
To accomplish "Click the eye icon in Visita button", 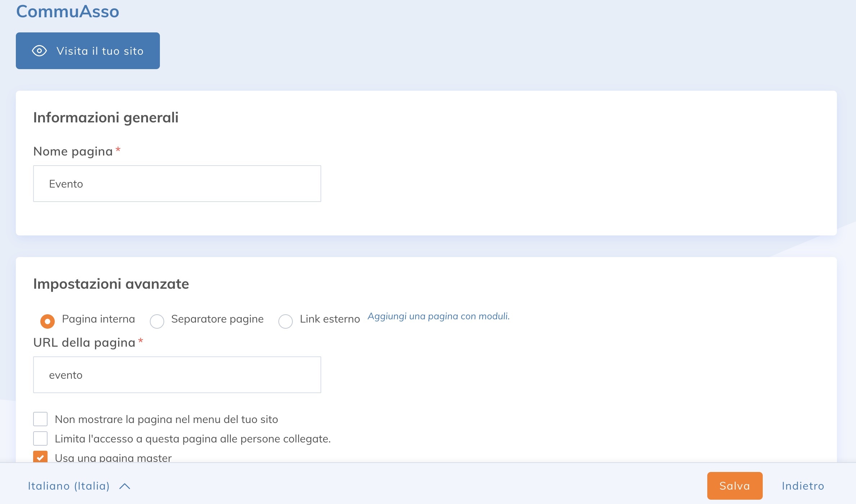I will pyautogui.click(x=39, y=51).
